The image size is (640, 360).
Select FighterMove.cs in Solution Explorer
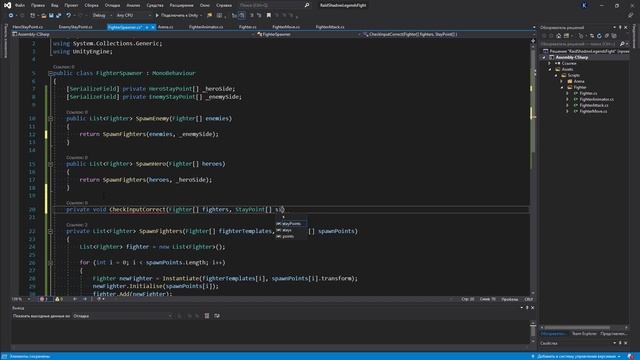click(x=593, y=111)
